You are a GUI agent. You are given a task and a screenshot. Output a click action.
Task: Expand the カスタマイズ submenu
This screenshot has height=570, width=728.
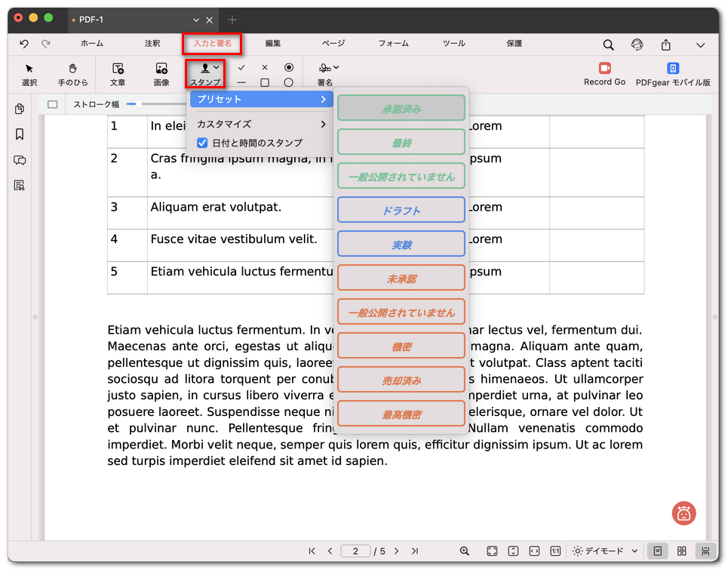[x=260, y=124]
